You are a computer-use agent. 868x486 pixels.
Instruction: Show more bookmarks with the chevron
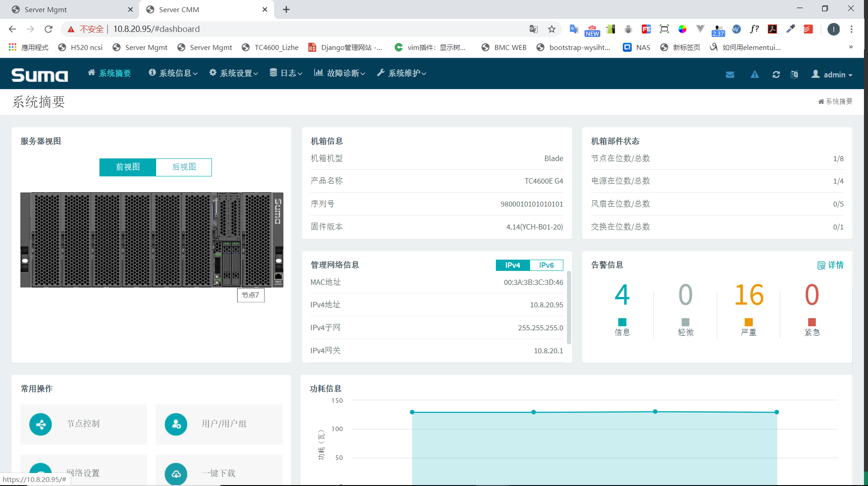850,47
